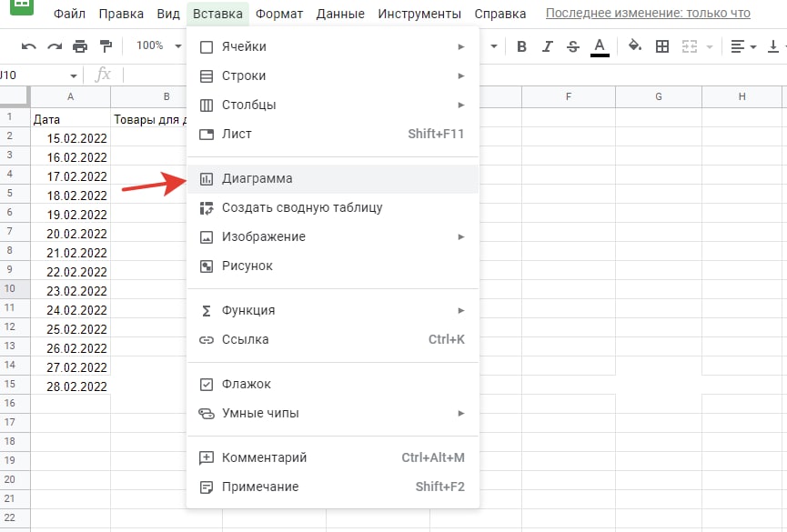Open the zoom 100% dropdown
787x532 pixels.
click(158, 46)
